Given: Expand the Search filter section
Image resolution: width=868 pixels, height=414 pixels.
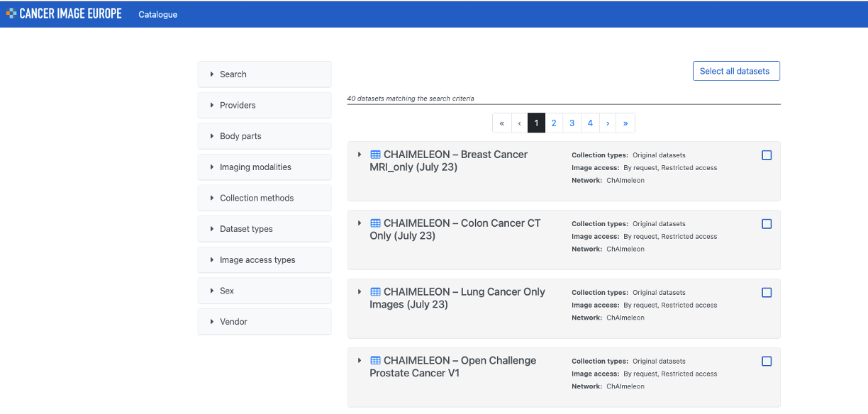Looking at the screenshot, I should pyautogui.click(x=265, y=74).
